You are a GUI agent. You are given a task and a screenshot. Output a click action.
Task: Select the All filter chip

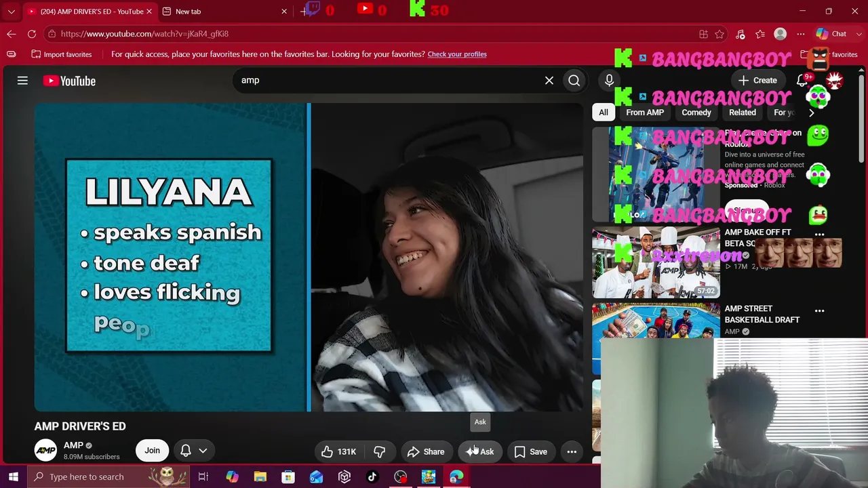coord(603,113)
